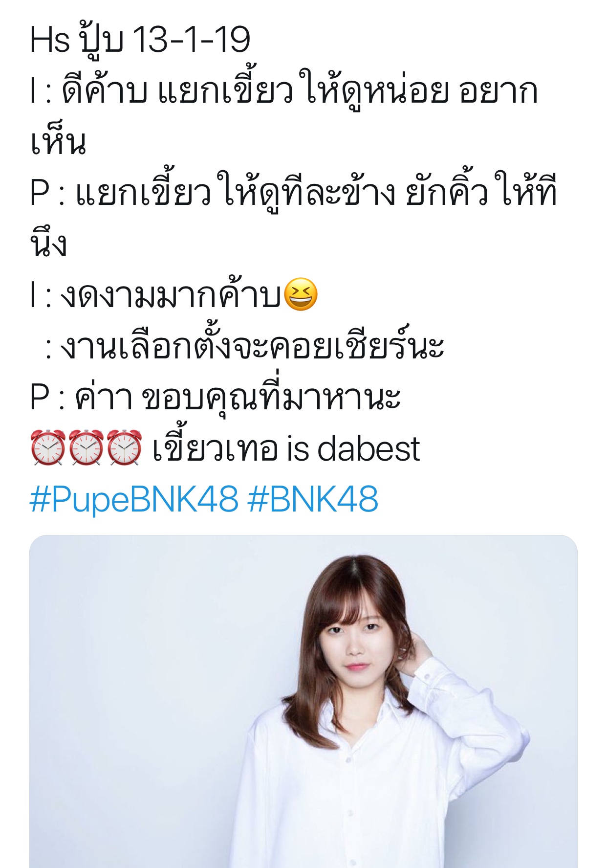Click the reply 'ค่าา ขอบคุณที่มาหานะ'
This screenshot has height=868, width=607.
click(x=238, y=397)
